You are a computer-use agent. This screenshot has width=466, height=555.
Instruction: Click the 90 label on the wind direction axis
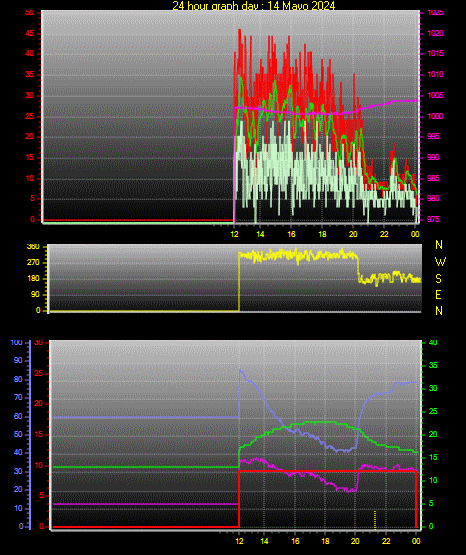pos(35,294)
